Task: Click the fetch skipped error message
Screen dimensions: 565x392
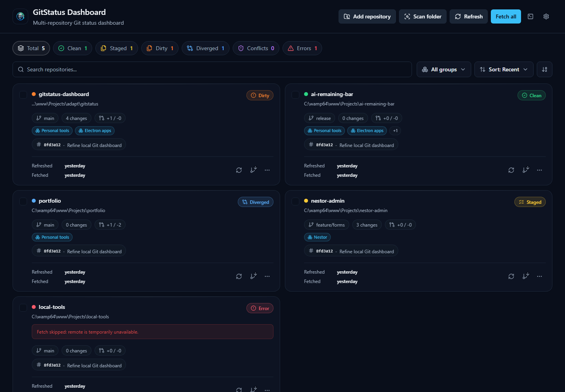Action: click(x=153, y=332)
